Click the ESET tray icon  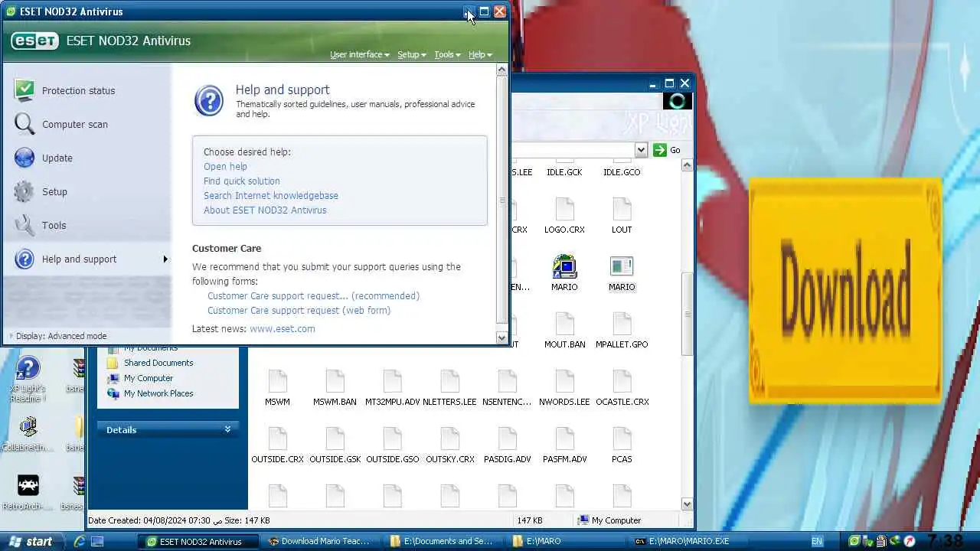coord(854,541)
